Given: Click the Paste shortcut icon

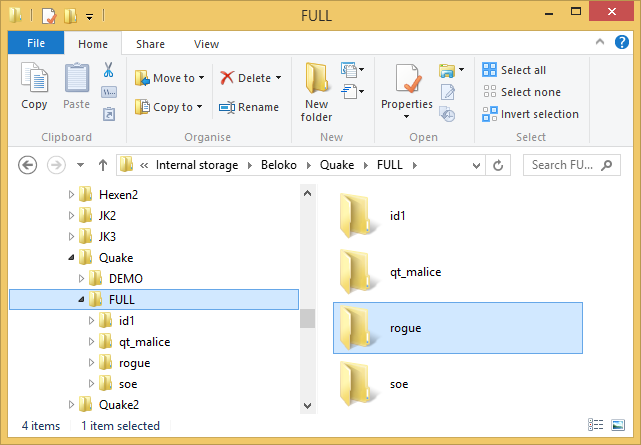Looking at the screenshot, I should click(109, 113).
